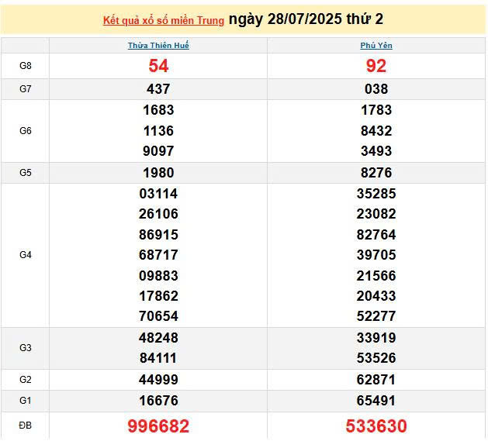Viewport: 488px width, 448px height.
Task: Select G6 number 3493
Action: click(376, 151)
